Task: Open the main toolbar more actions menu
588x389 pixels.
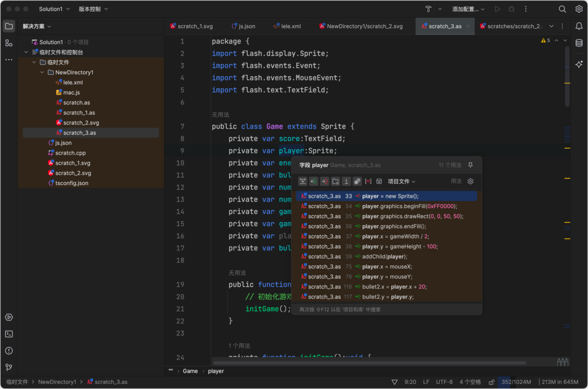Action: tap(526, 9)
